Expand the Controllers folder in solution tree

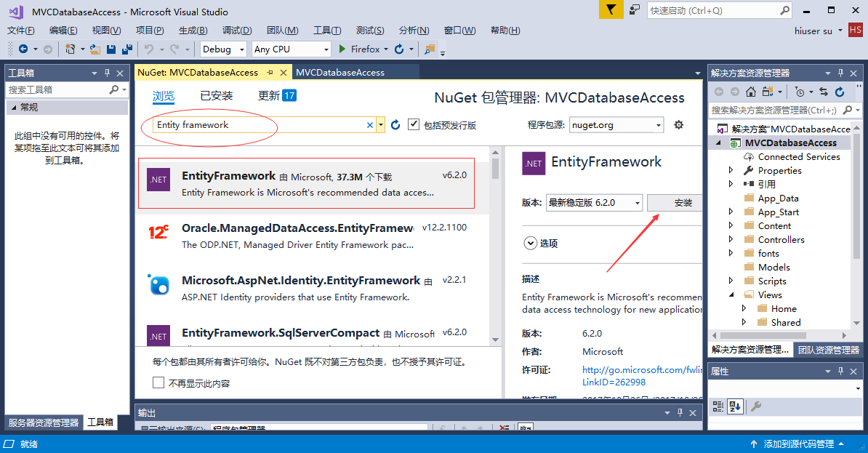coord(731,239)
